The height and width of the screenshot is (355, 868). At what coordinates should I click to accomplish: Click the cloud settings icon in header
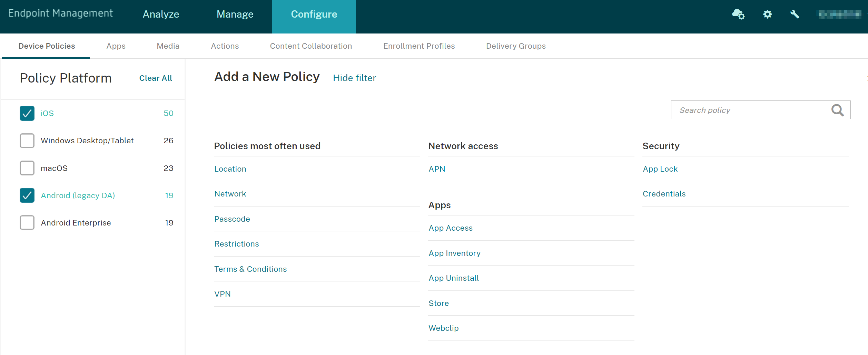[738, 14]
